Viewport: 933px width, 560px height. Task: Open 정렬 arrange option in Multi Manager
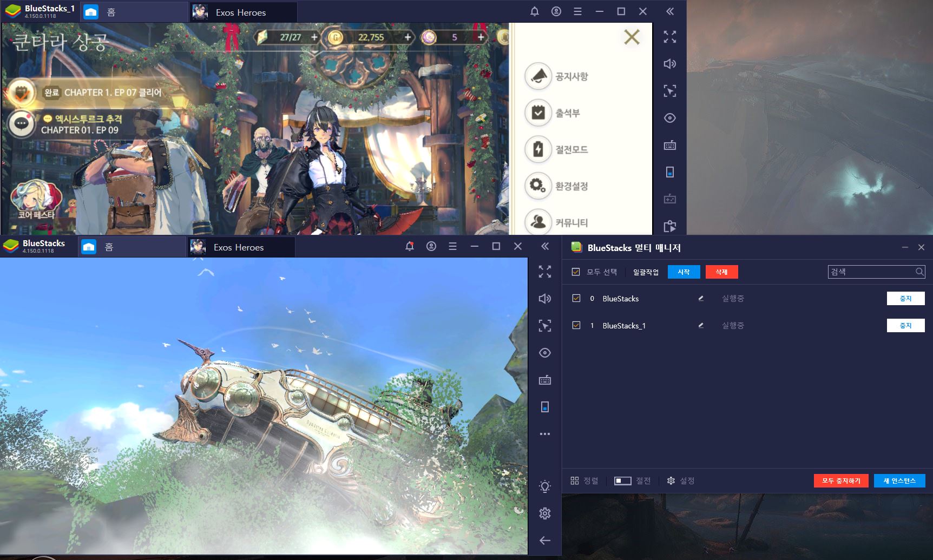[x=584, y=480]
